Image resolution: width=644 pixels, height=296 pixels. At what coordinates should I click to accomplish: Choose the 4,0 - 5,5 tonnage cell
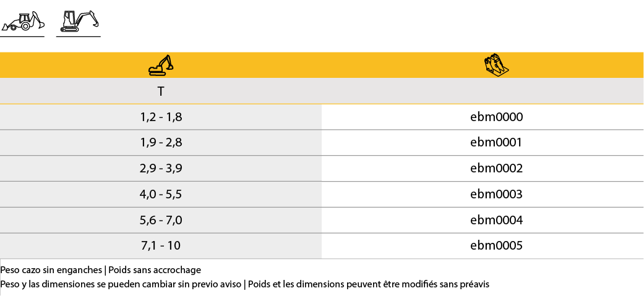click(x=161, y=195)
